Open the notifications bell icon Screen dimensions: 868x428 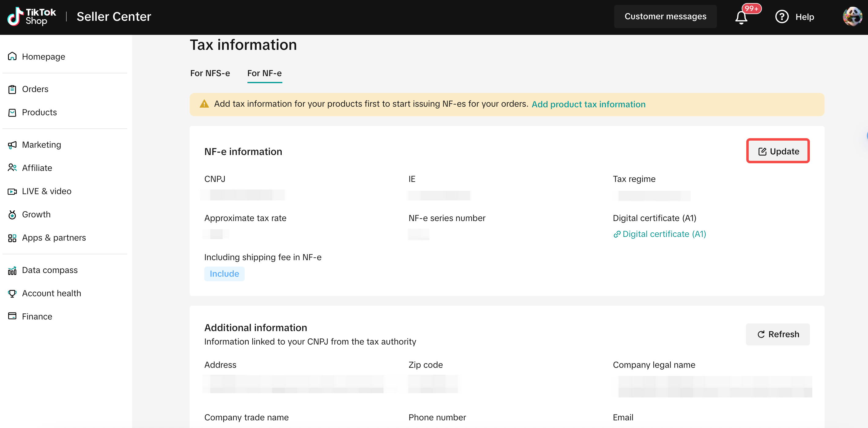tap(741, 17)
